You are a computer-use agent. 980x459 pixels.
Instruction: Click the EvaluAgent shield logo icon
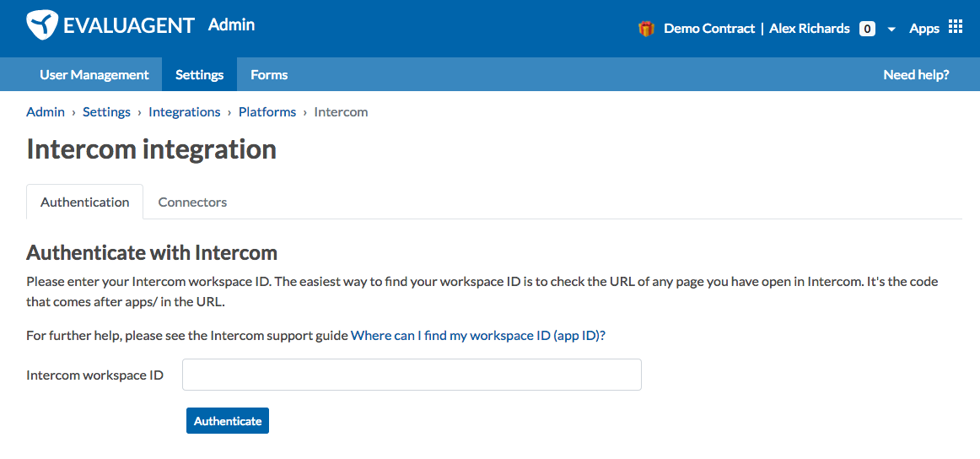(x=42, y=25)
